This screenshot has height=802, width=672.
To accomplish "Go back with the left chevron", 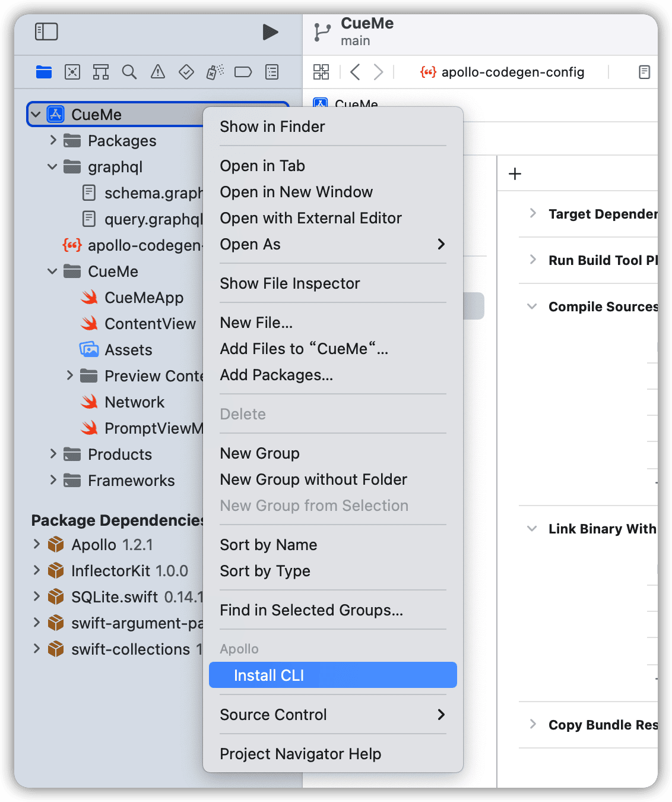I will [x=355, y=72].
